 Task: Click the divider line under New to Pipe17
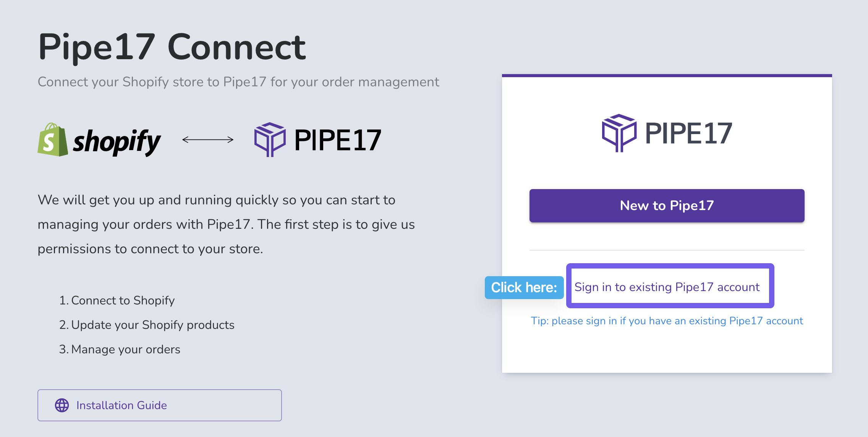coord(667,250)
